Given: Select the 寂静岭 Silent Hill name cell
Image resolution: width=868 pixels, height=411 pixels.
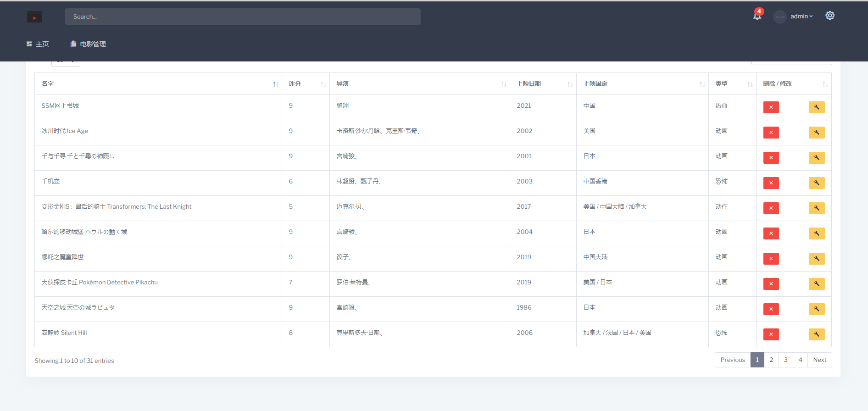Looking at the screenshot, I should pyautogui.click(x=158, y=334).
